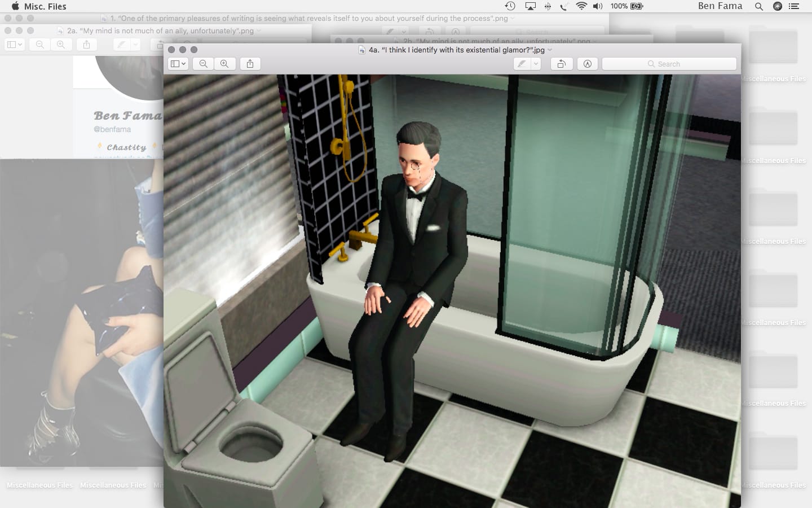This screenshot has height=508, width=812.
Task: Expand highlight options arrow in the 2a window
Action: tap(135, 45)
